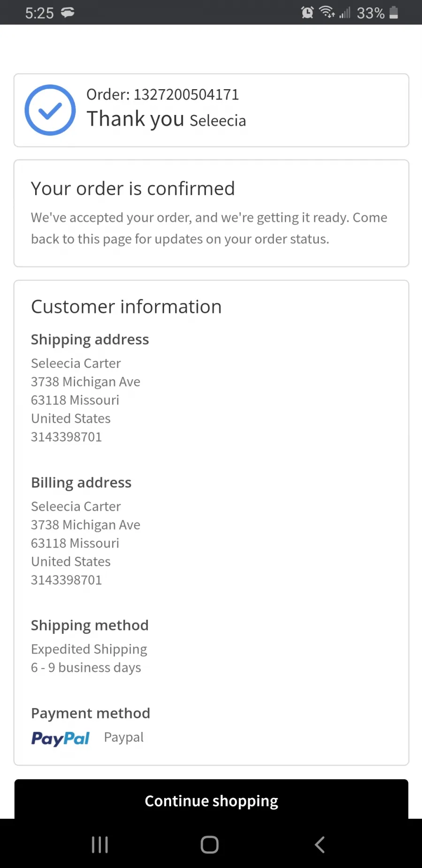Tap the shipping address phone number
422x868 pixels.
67,437
